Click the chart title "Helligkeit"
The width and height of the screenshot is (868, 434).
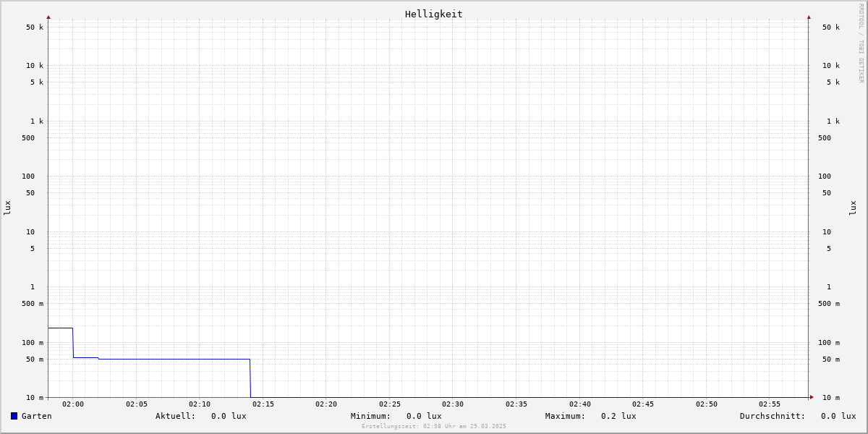434,14
